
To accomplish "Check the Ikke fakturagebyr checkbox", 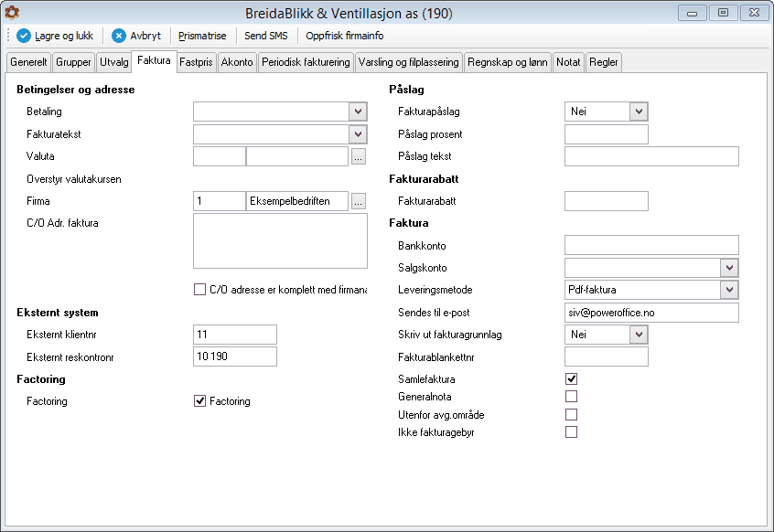I will coord(571,432).
